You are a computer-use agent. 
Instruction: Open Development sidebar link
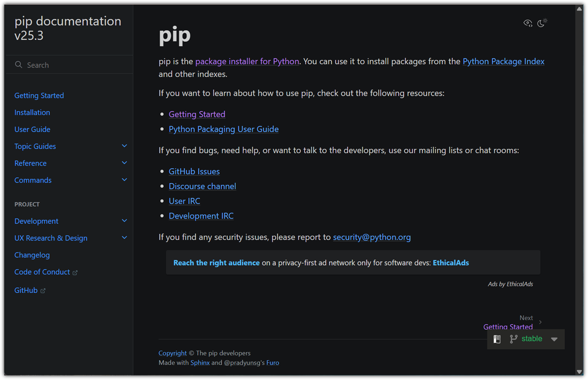click(x=36, y=221)
